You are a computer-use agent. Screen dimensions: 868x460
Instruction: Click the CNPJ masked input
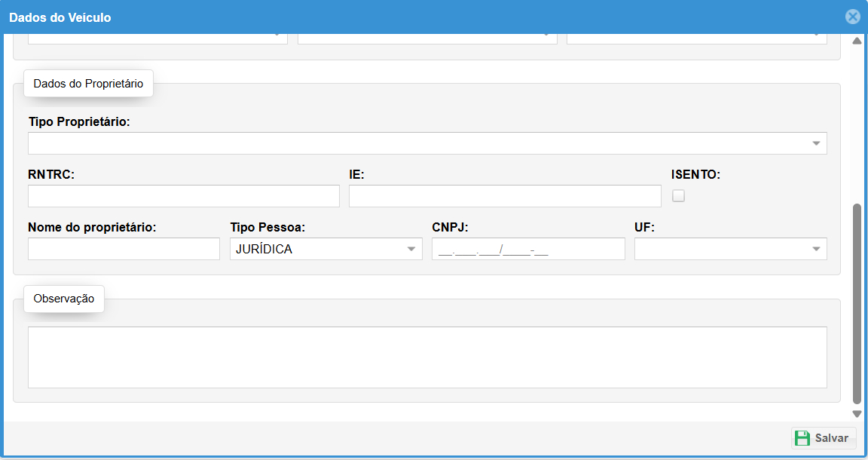pos(528,249)
